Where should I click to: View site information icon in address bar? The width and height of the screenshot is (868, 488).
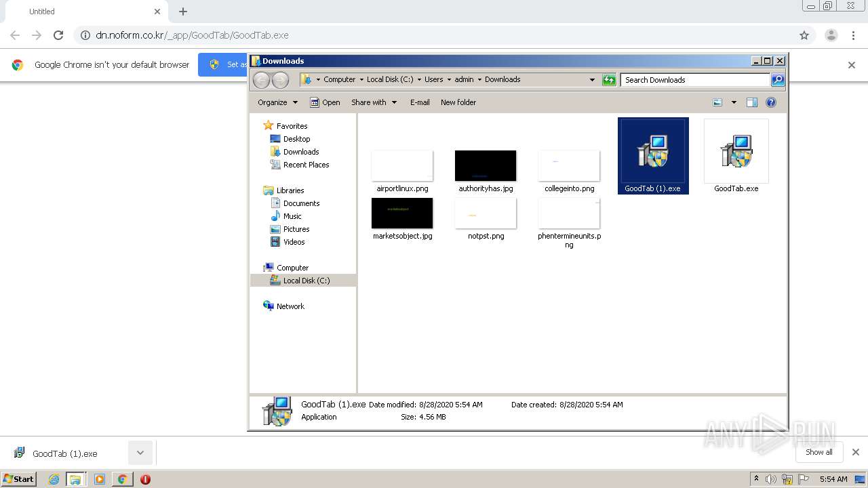pyautogui.click(x=85, y=35)
